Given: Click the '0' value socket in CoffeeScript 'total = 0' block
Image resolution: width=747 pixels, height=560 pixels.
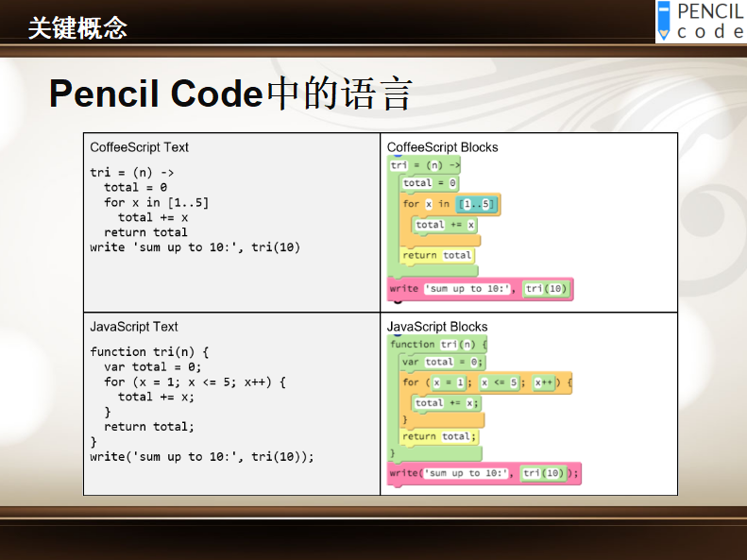Looking at the screenshot, I should (x=452, y=183).
